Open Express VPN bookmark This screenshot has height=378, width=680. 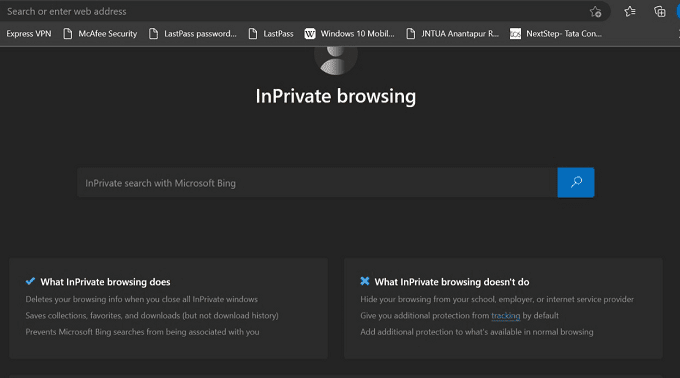(x=29, y=33)
